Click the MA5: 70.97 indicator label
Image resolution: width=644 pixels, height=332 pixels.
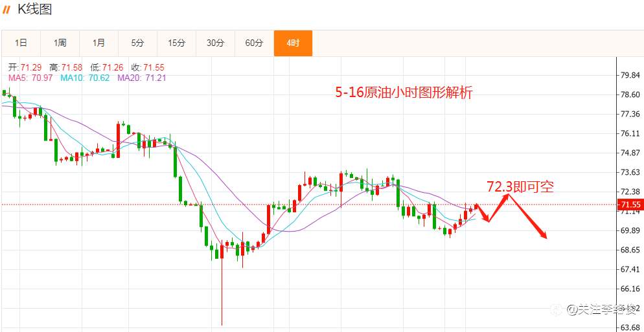pos(30,78)
